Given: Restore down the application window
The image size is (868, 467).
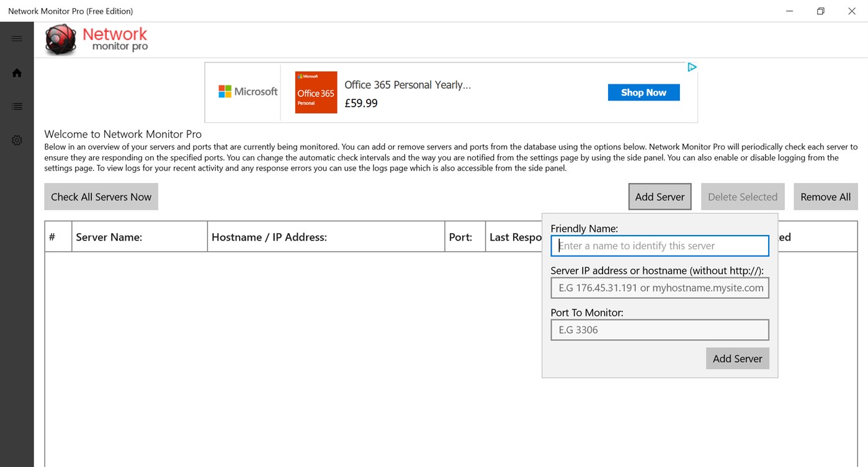Looking at the screenshot, I should [x=820, y=11].
